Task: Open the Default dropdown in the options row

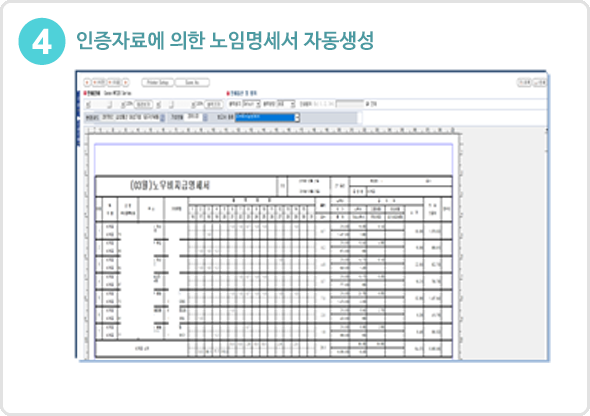Action: [x=252, y=104]
